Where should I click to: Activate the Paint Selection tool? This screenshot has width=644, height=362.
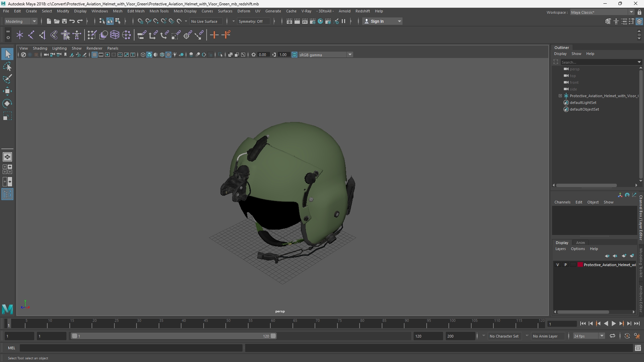(x=7, y=79)
